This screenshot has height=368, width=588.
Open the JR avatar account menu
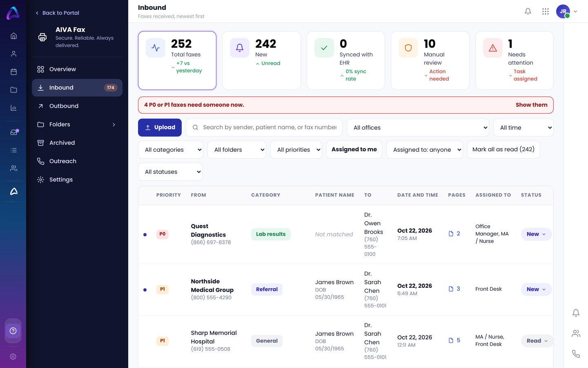[566, 11]
